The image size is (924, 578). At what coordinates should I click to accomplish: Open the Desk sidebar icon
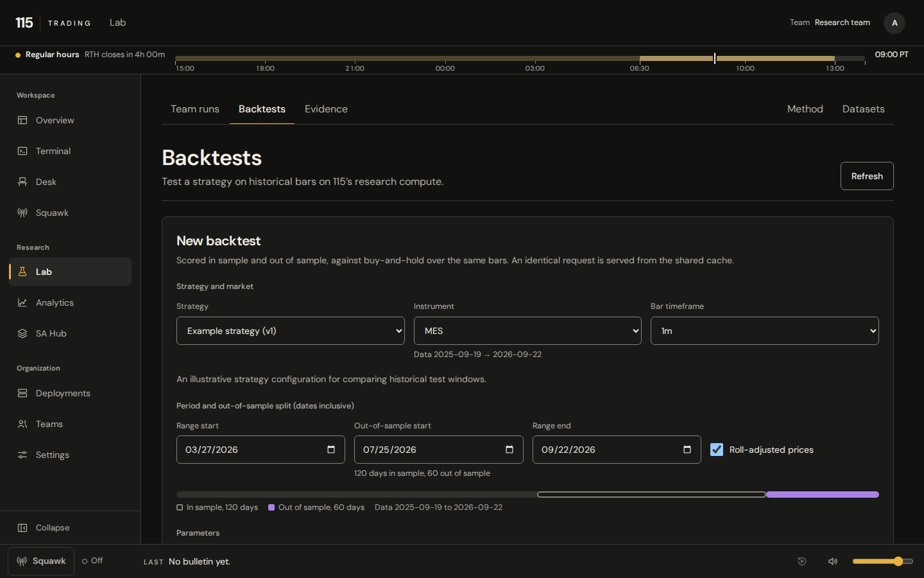coord(22,182)
